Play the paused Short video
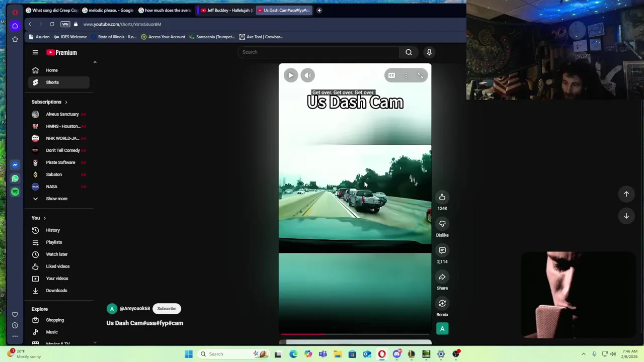The height and width of the screenshot is (362, 644). point(291,75)
